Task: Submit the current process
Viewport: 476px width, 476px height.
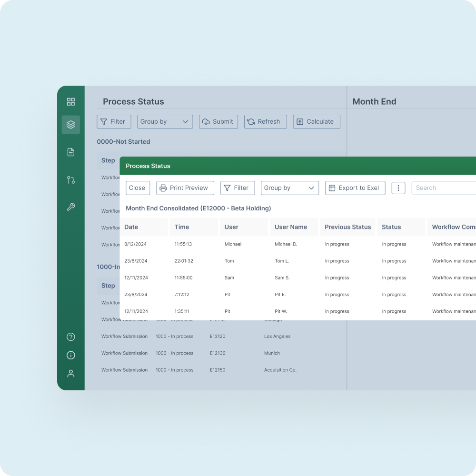Action: pos(218,121)
